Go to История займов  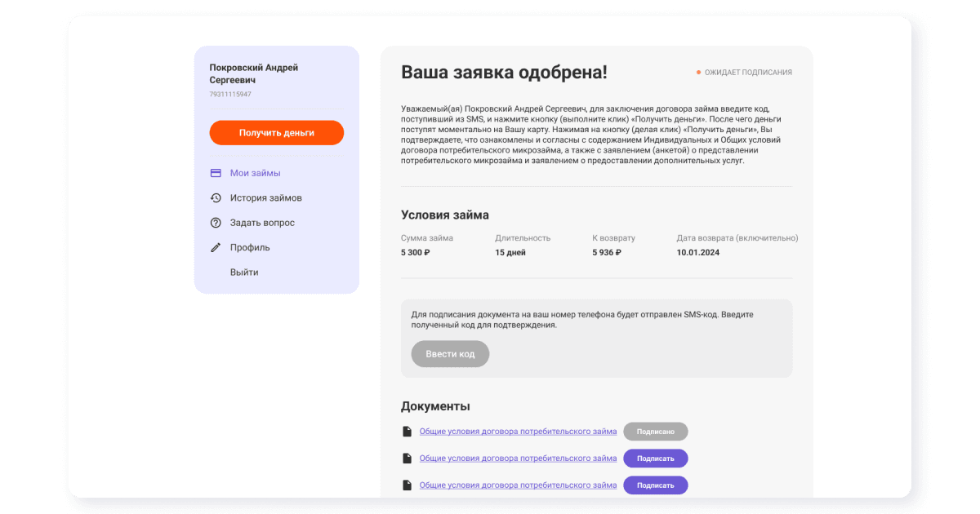tap(266, 197)
